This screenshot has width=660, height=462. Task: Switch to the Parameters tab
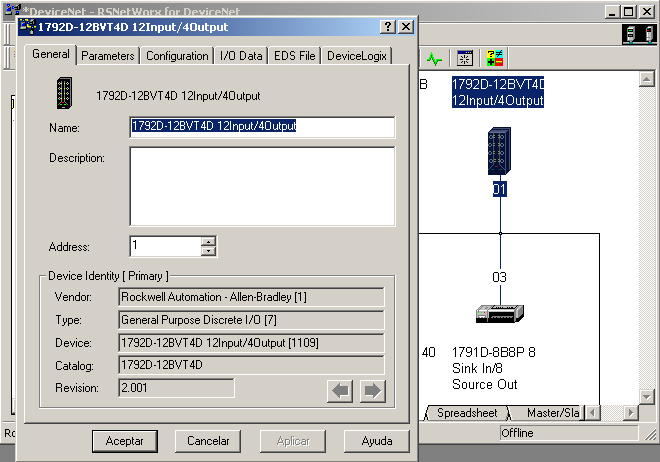[108, 56]
